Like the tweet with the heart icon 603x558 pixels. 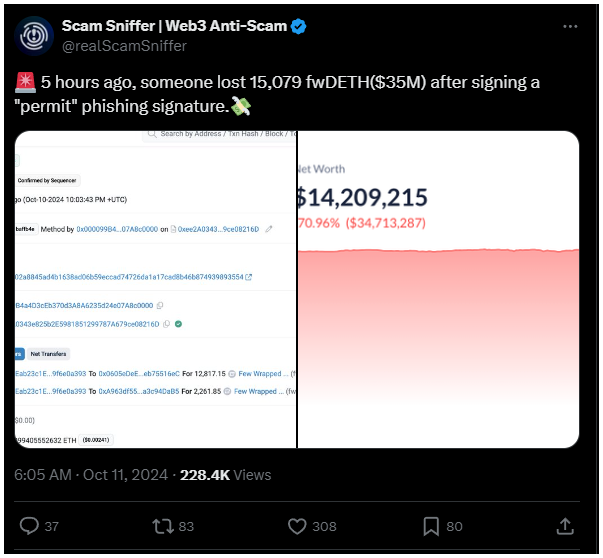point(297,526)
